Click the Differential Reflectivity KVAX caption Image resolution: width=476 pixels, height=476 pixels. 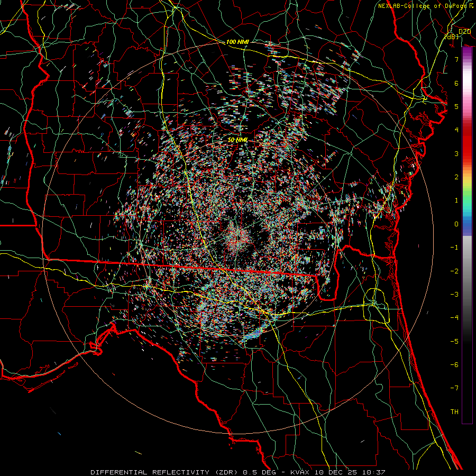point(238,472)
